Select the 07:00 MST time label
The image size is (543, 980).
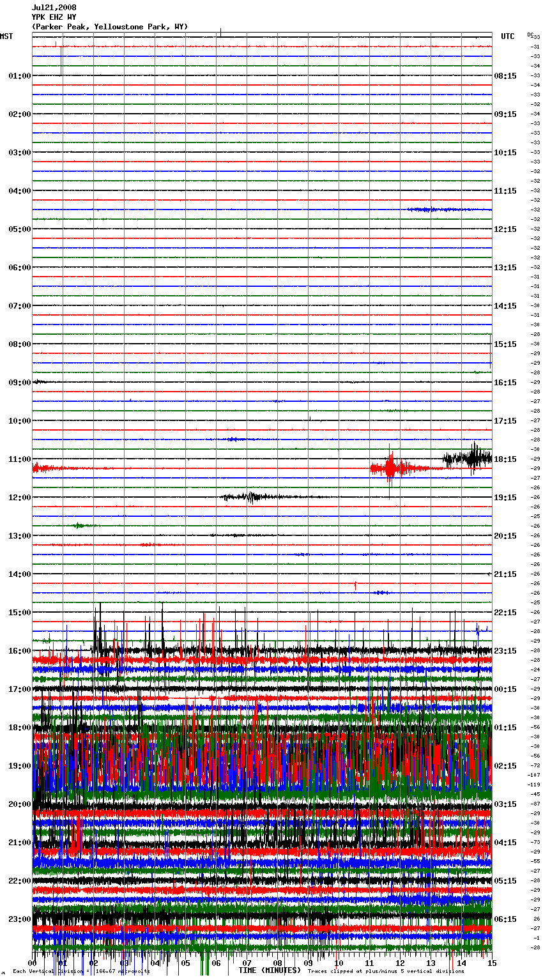(20, 306)
